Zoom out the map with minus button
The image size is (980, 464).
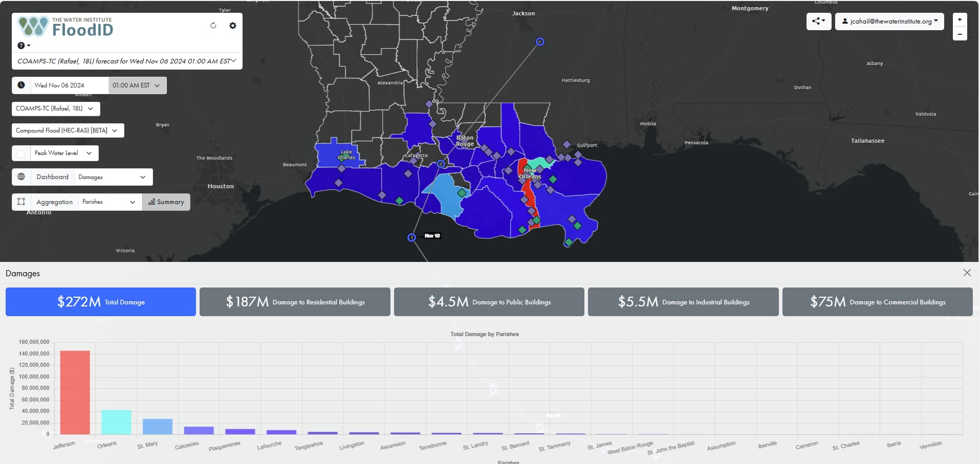960,34
